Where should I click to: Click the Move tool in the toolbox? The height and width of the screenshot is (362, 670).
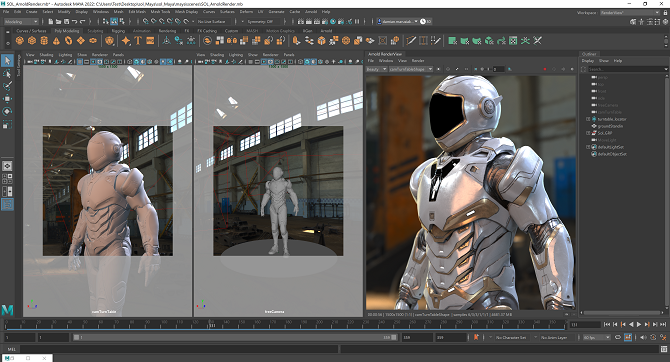point(7,99)
